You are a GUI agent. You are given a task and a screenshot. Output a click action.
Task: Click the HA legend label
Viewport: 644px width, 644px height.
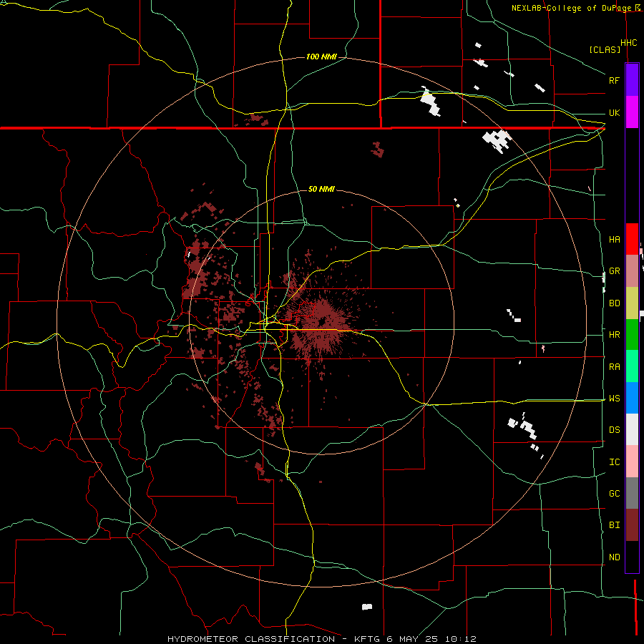pyautogui.click(x=614, y=239)
